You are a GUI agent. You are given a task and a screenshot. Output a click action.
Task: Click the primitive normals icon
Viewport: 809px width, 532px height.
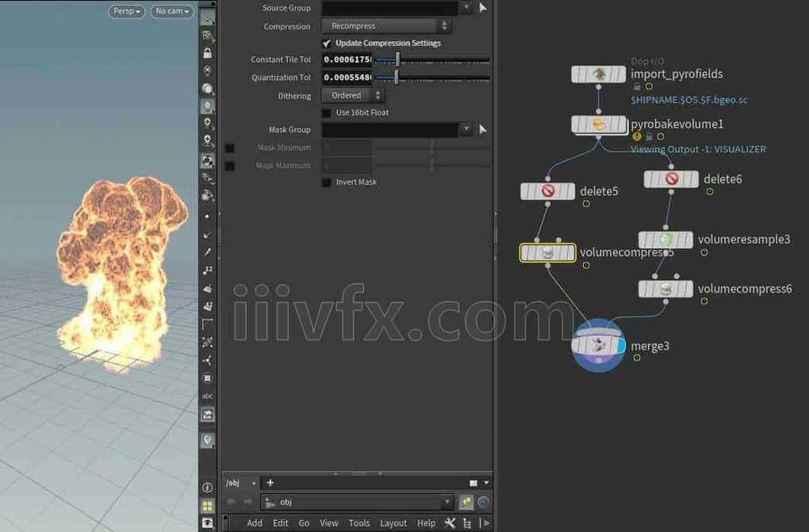point(208,289)
